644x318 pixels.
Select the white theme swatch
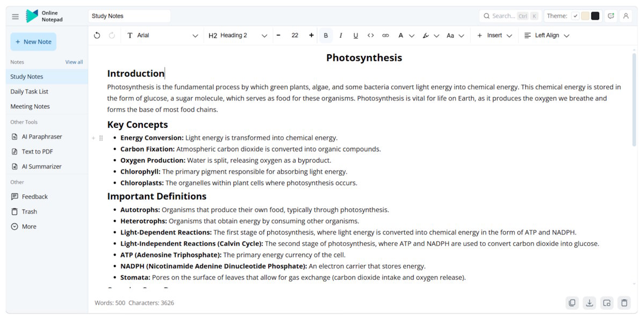click(576, 16)
